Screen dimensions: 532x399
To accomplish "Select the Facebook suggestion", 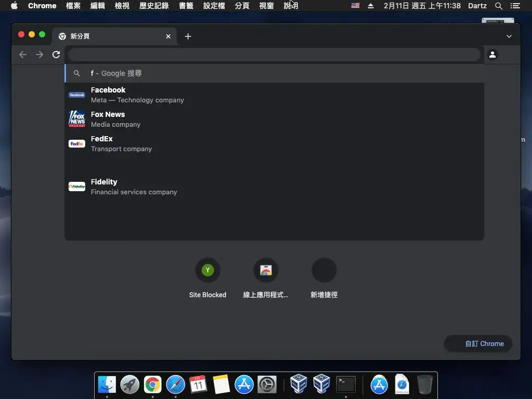I will pyautogui.click(x=274, y=95).
